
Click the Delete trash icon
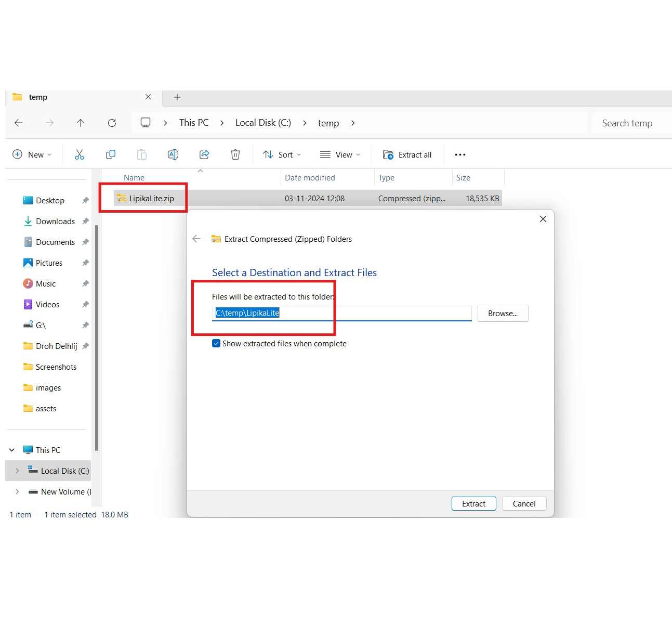point(235,154)
